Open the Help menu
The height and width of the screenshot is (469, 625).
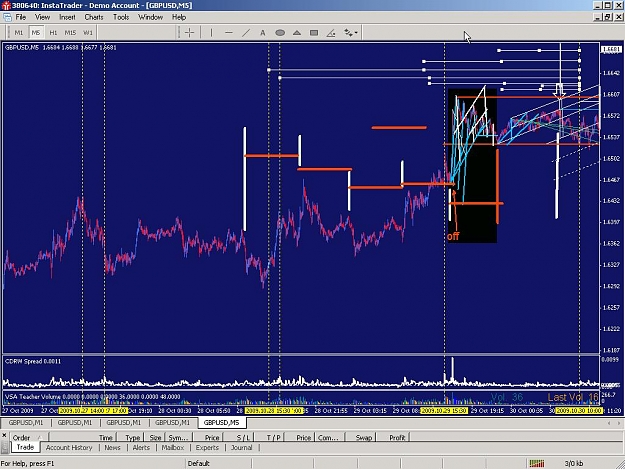coord(179,17)
